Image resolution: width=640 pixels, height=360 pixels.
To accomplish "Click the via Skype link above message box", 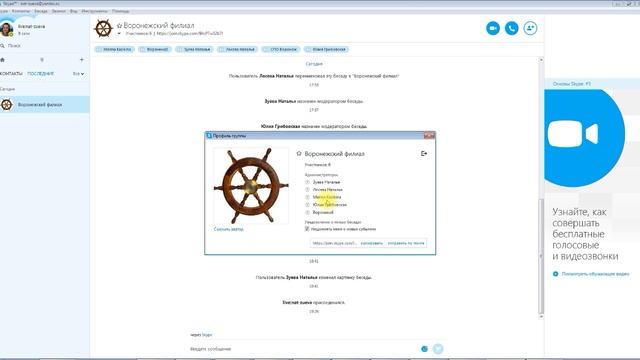I will coord(207,335).
